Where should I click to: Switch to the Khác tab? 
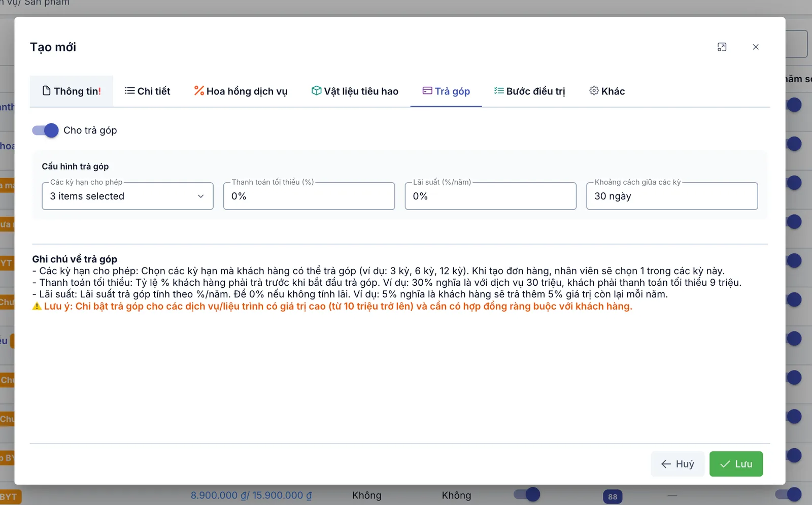pos(607,91)
